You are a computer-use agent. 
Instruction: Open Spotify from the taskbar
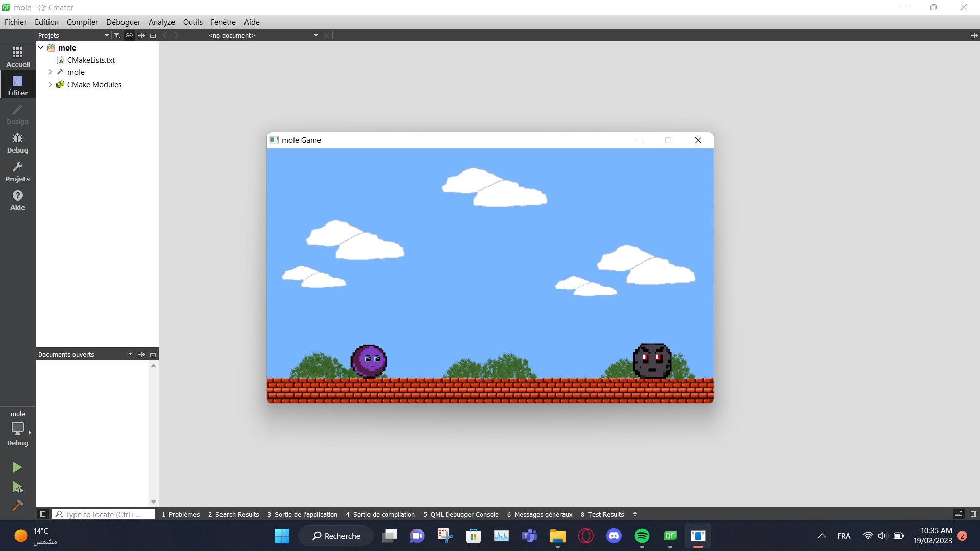pyautogui.click(x=642, y=536)
